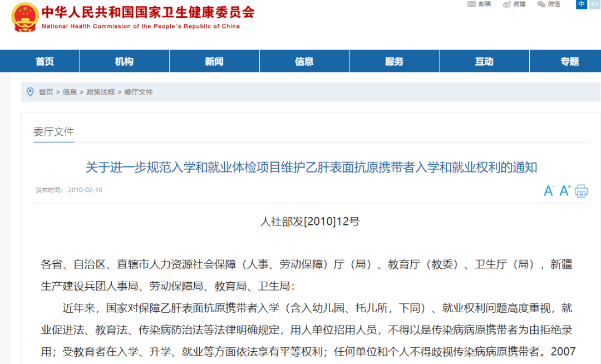This screenshot has height=364, width=601.
Task: Open the 机构 navigation menu
Action: pyautogui.click(x=124, y=61)
